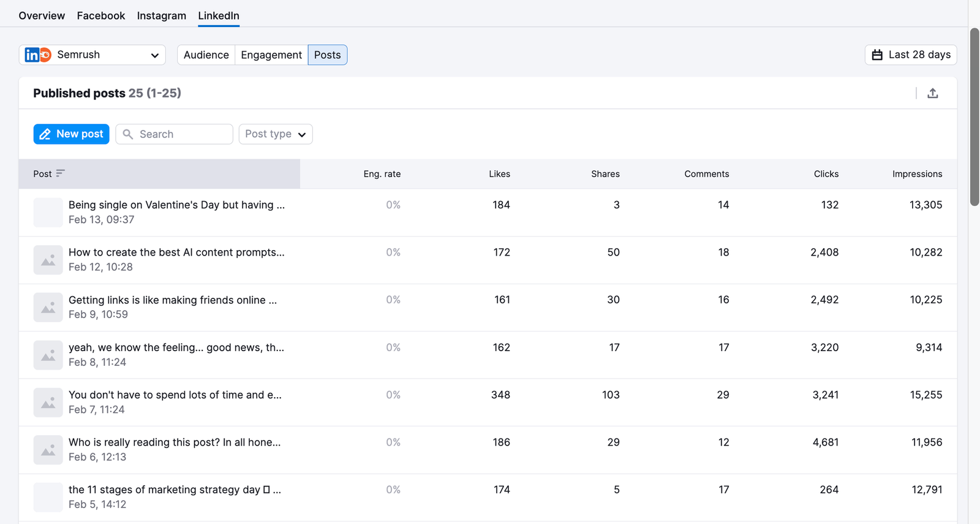Switch to the Instagram tab
The height and width of the screenshot is (524, 980).
point(161,16)
